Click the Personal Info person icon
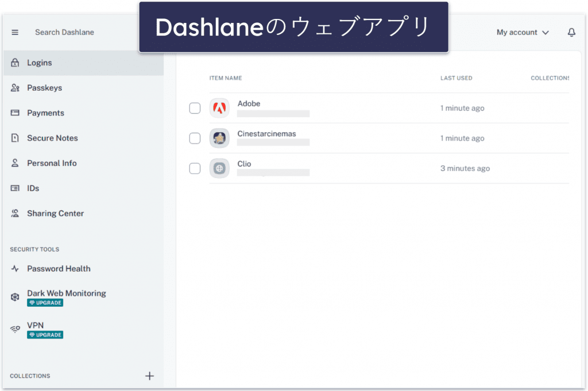 point(15,163)
